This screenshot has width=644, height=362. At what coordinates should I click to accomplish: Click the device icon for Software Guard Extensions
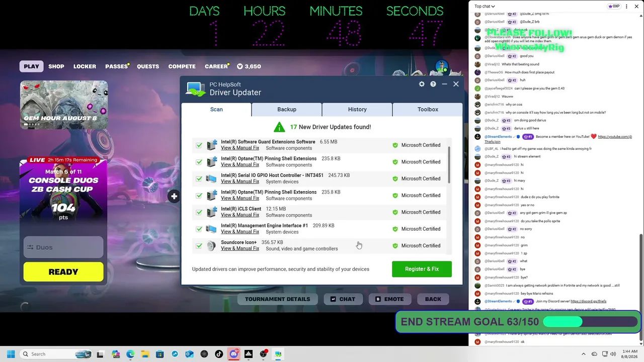pyautogui.click(x=211, y=145)
